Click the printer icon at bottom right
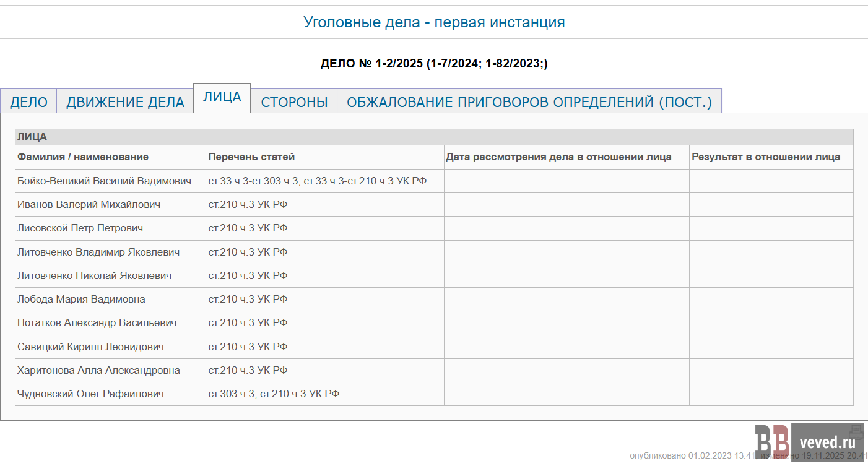 [x=856, y=431]
